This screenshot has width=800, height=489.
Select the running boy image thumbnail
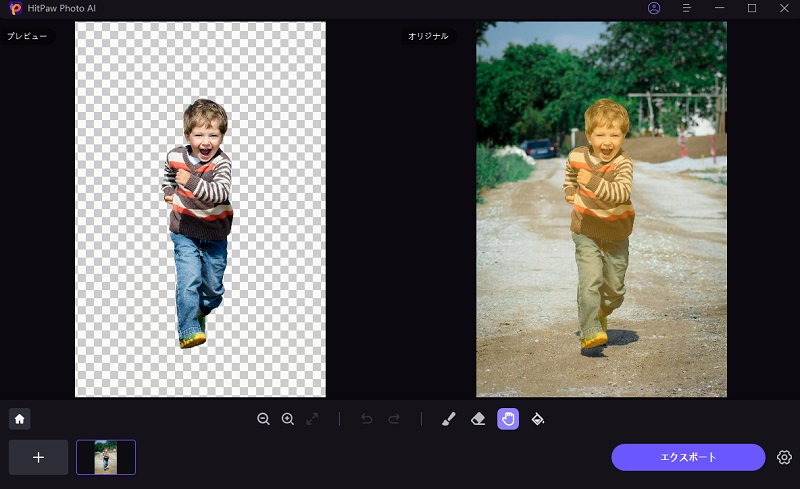(106, 457)
